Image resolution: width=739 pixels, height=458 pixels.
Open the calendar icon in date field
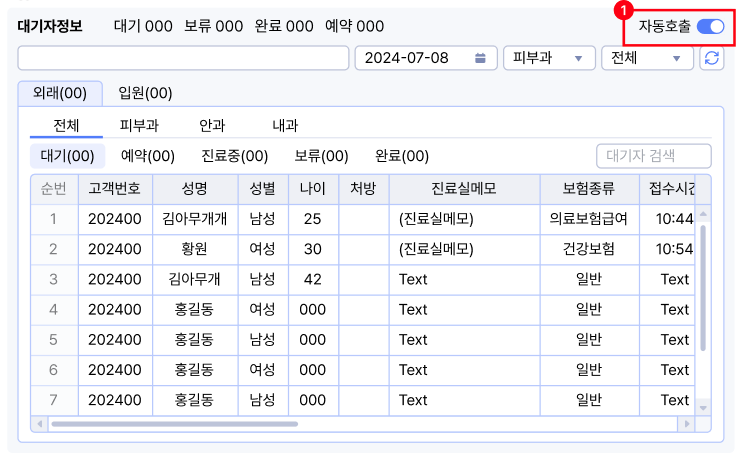click(x=480, y=58)
